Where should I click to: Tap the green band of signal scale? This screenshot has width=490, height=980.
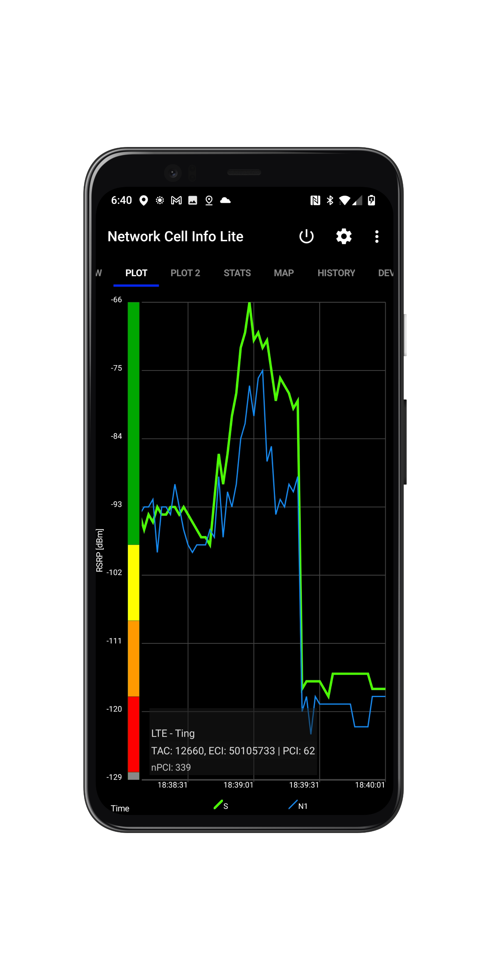[133, 423]
